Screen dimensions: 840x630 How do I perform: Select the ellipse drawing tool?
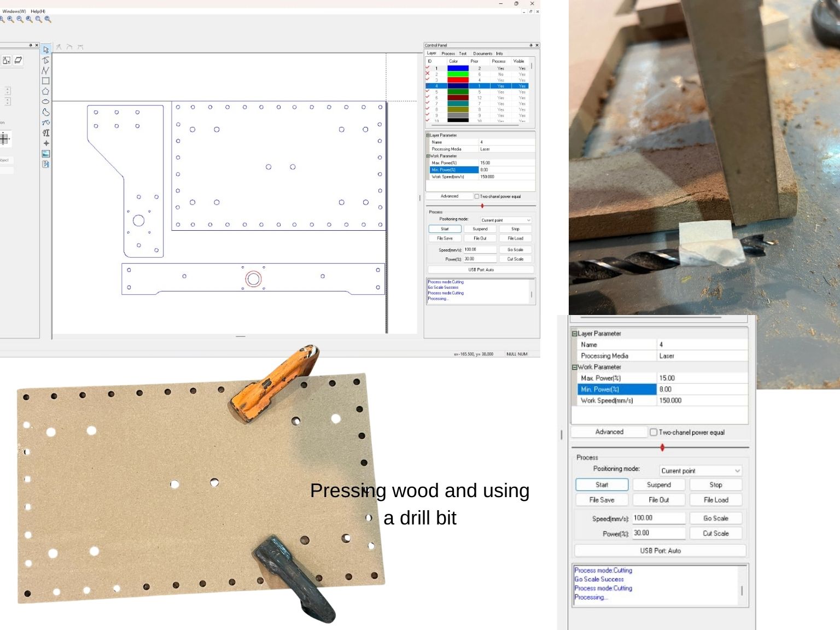coord(46,102)
